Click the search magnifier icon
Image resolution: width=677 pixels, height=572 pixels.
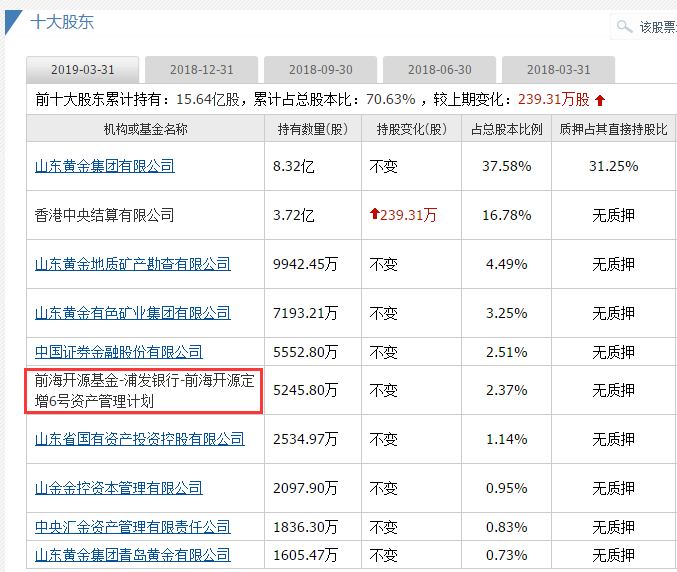pyautogui.click(x=624, y=26)
